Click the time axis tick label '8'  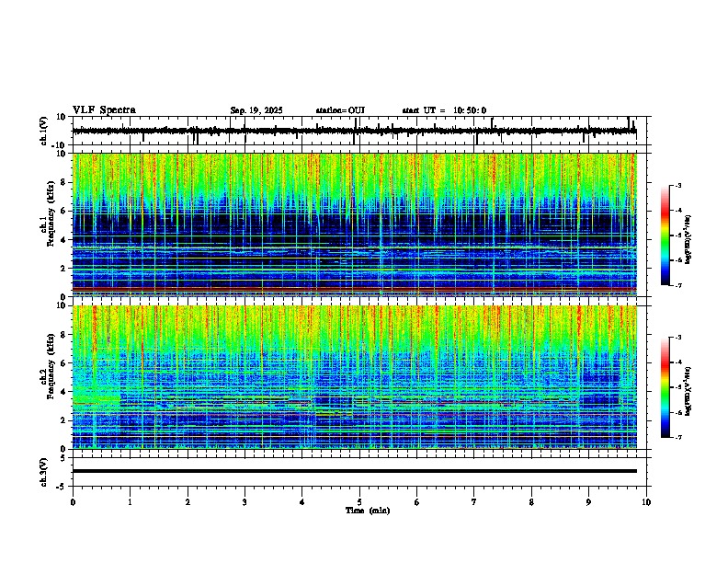531,502
